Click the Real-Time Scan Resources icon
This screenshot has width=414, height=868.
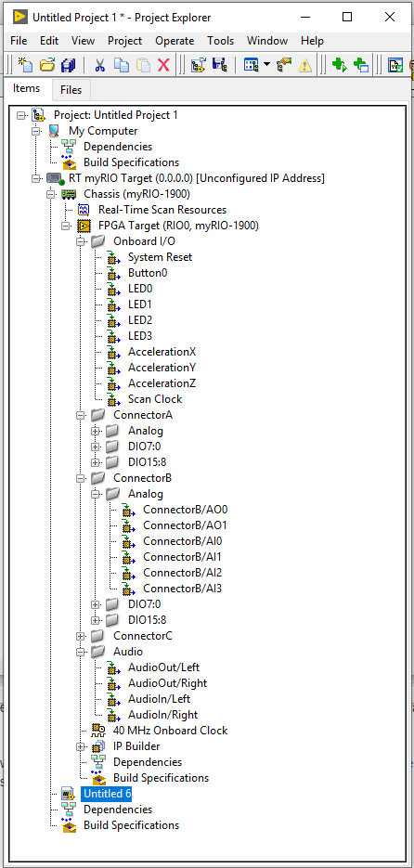[84, 210]
